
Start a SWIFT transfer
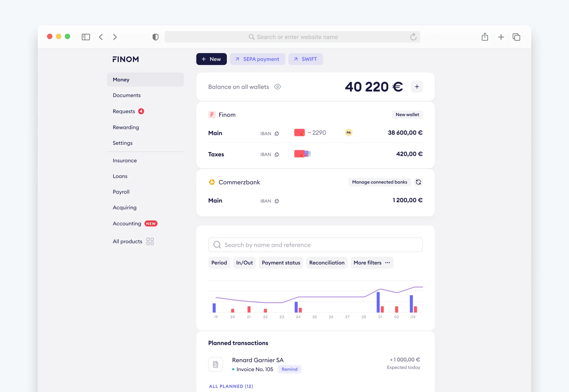[305, 59]
